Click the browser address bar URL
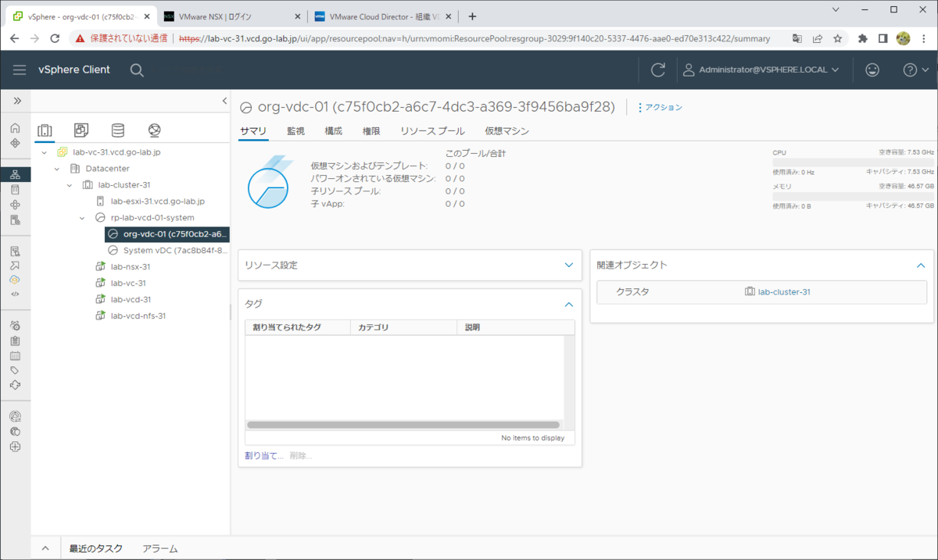Viewport: 938px width, 560px height. click(x=474, y=38)
